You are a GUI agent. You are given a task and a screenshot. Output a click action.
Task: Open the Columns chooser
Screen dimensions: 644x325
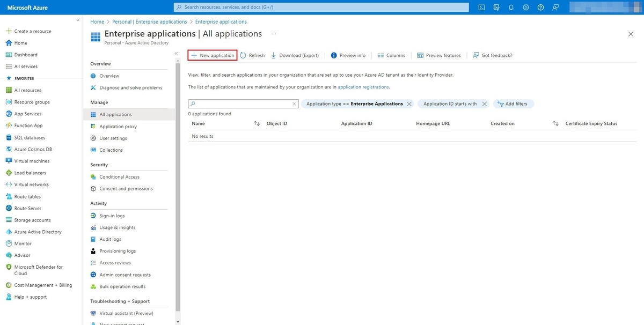[x=391, y=55]
